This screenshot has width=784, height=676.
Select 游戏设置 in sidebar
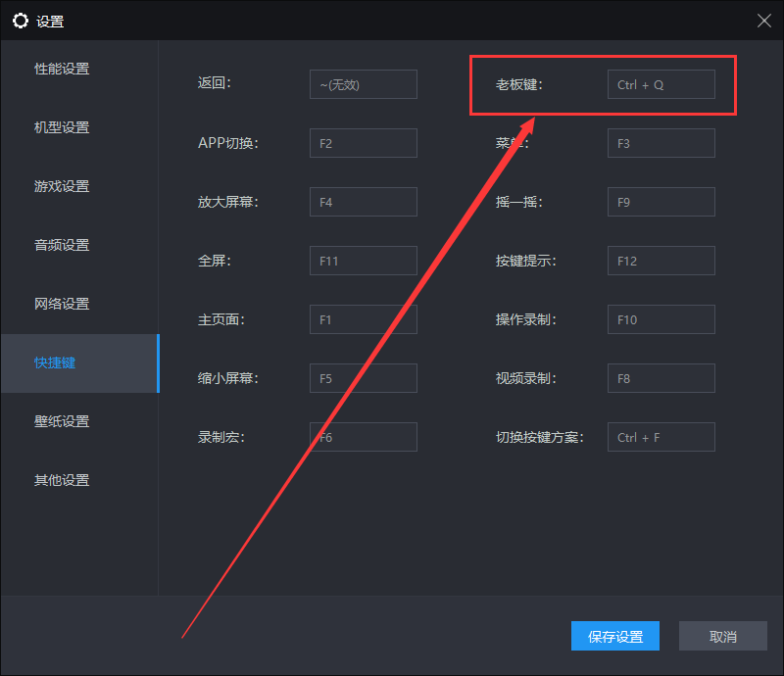(62, 186)
